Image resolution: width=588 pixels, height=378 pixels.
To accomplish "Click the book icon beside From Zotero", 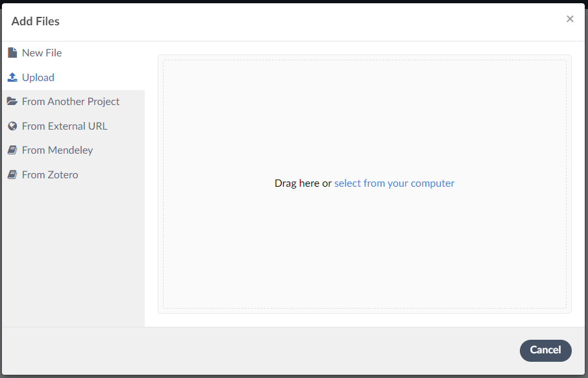I will (12, 174).
